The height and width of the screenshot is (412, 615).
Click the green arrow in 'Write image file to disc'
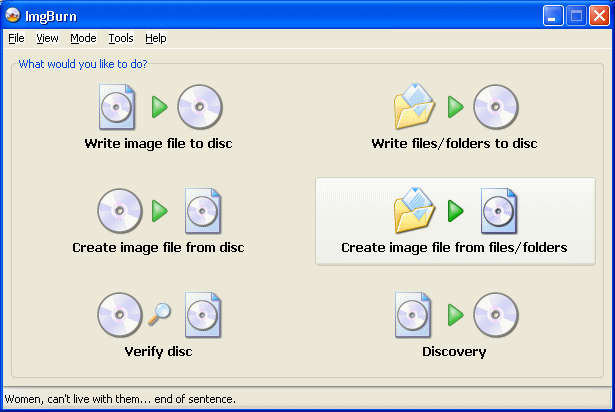160,107
